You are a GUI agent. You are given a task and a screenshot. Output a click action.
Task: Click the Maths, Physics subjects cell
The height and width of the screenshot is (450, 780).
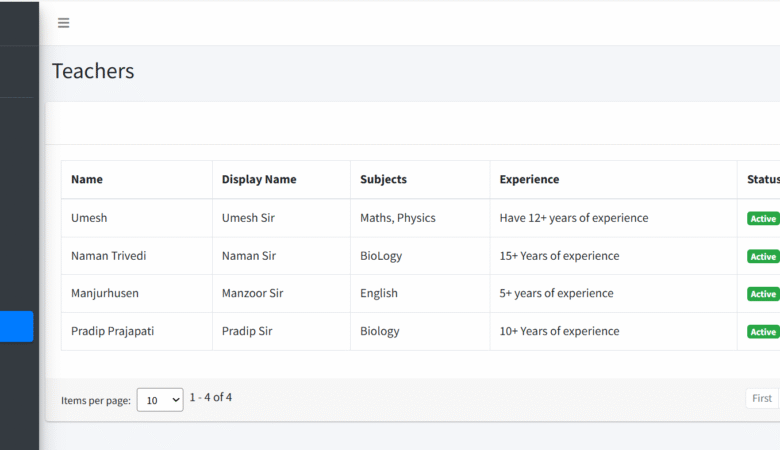coord(398,218)
